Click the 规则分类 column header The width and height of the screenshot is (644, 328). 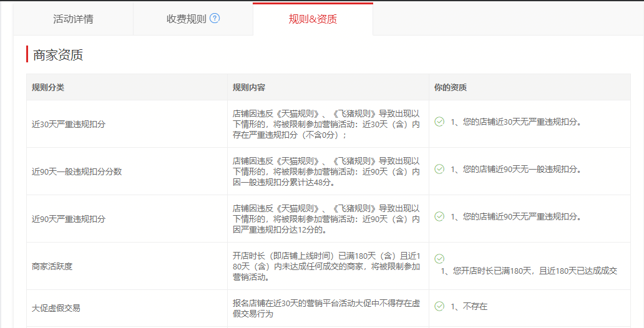(x=48, y=87)
